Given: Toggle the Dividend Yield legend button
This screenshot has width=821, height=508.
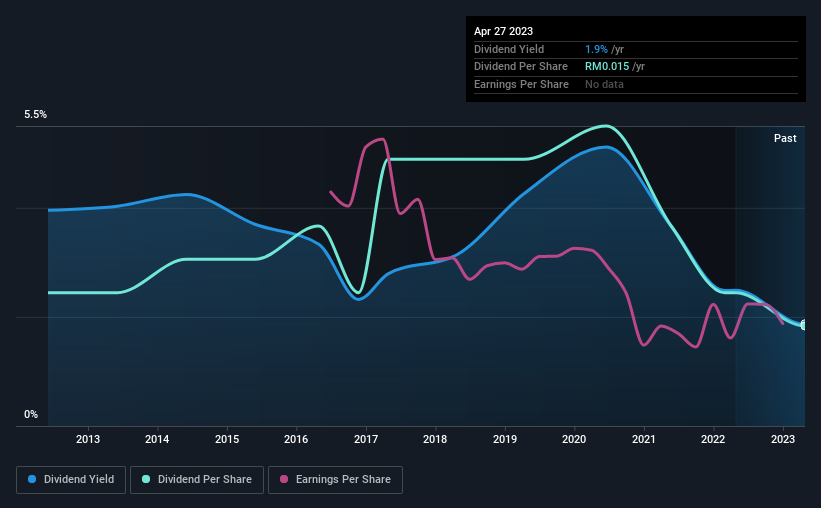Looking at the screenshot, I should pyautogui.click(x=71, y=480).
